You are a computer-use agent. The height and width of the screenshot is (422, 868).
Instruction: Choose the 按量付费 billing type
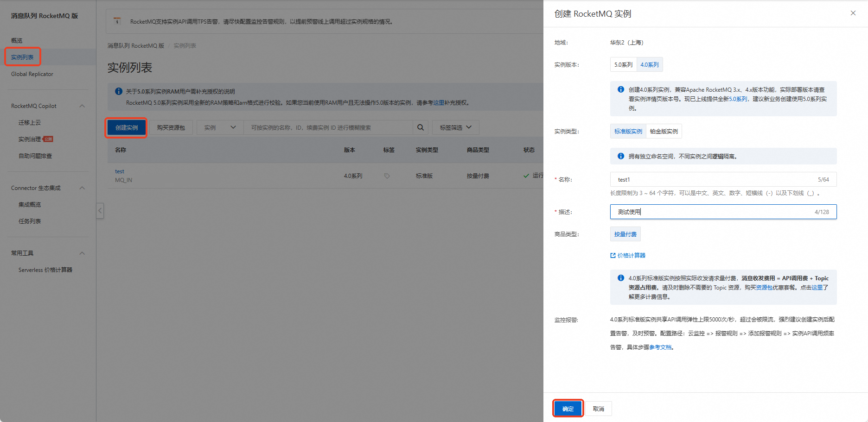point(625,234)
